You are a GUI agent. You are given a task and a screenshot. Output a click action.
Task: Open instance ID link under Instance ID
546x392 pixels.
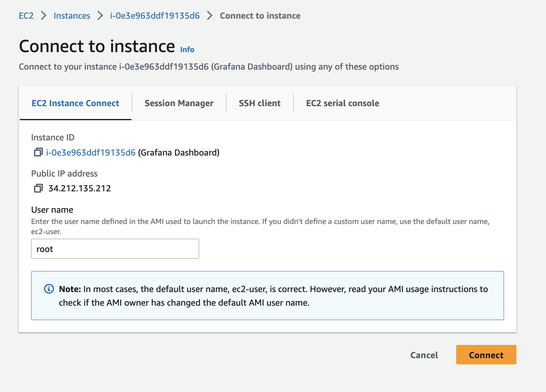click(91, 152)
